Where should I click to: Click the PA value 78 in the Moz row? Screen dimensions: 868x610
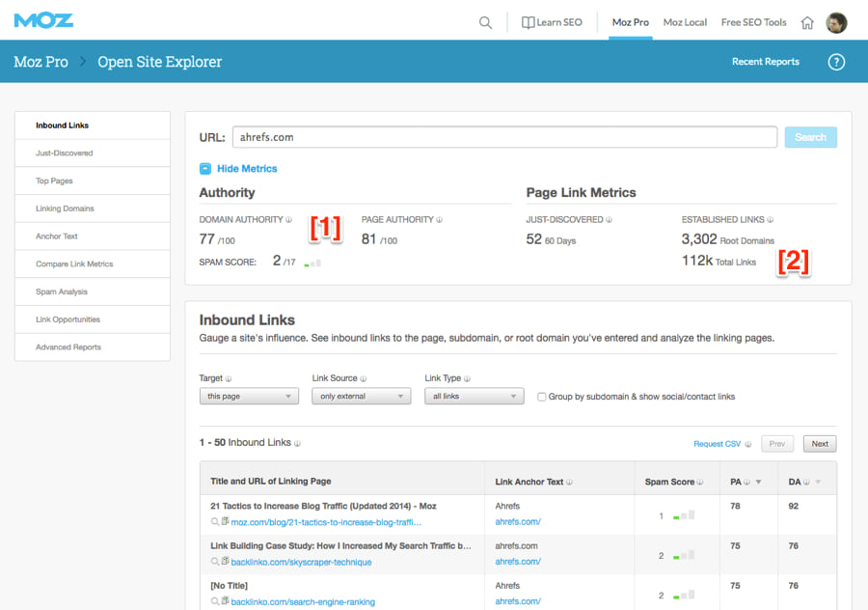click(x=735, y=506)
